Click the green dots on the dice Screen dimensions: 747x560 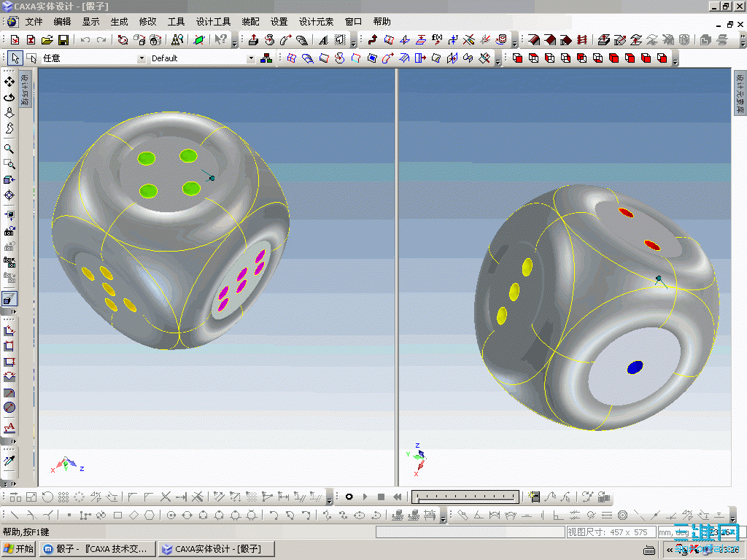(x=169, y=174)
